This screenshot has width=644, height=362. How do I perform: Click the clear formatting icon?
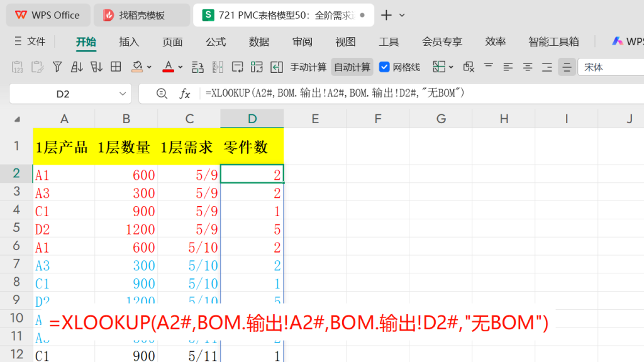[x=469, y=67]
